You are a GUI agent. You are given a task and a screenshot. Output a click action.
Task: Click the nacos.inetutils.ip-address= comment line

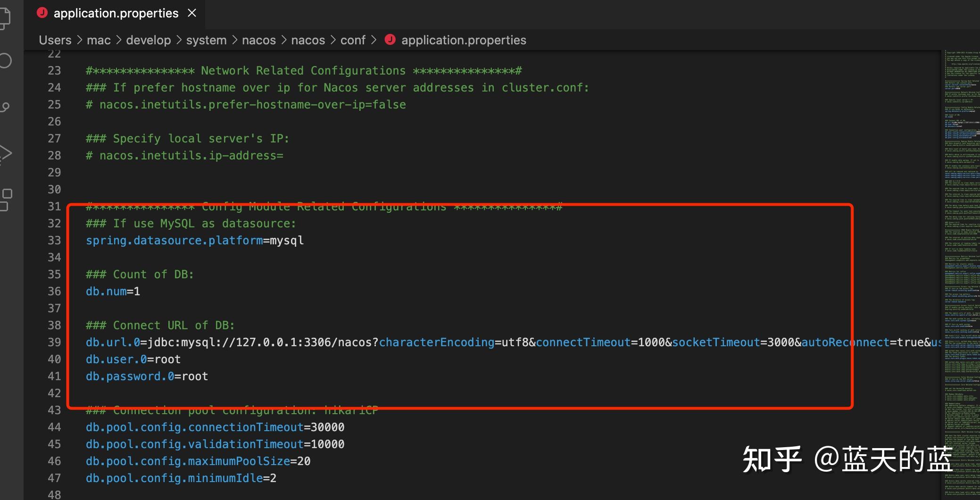184,156
